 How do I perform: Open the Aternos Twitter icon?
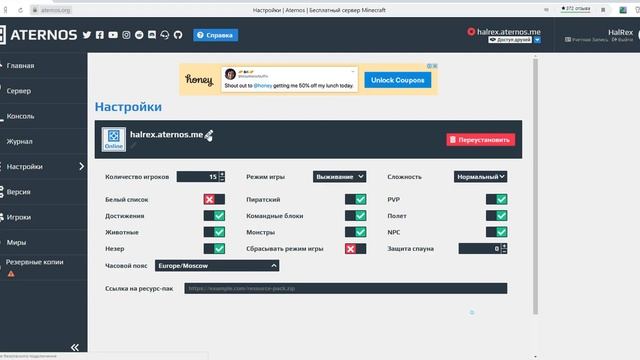87,35
